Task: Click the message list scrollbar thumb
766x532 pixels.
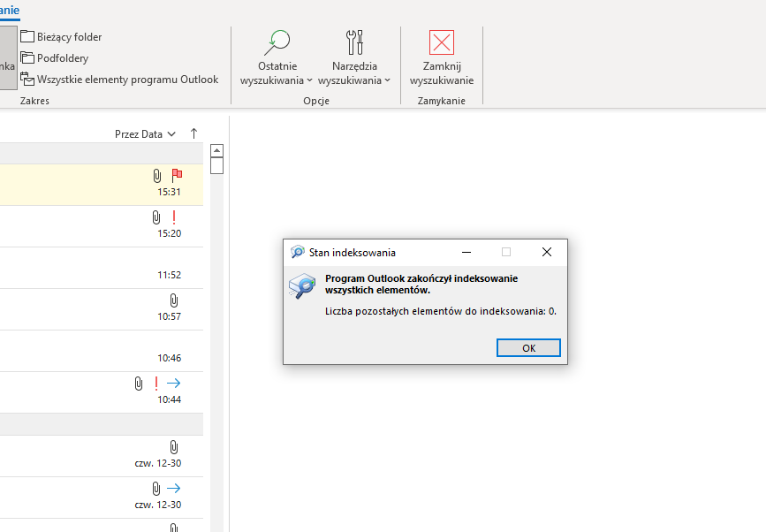Action: tap(216, 165)
